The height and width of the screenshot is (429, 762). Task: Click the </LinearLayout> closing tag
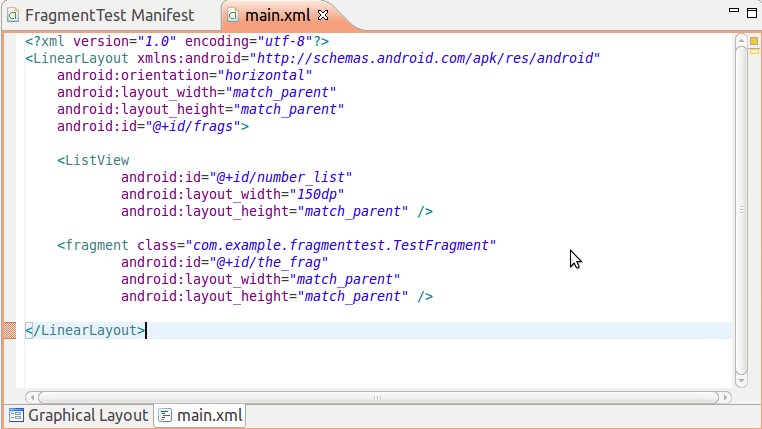pyautogui.click(x=85, y=330)
